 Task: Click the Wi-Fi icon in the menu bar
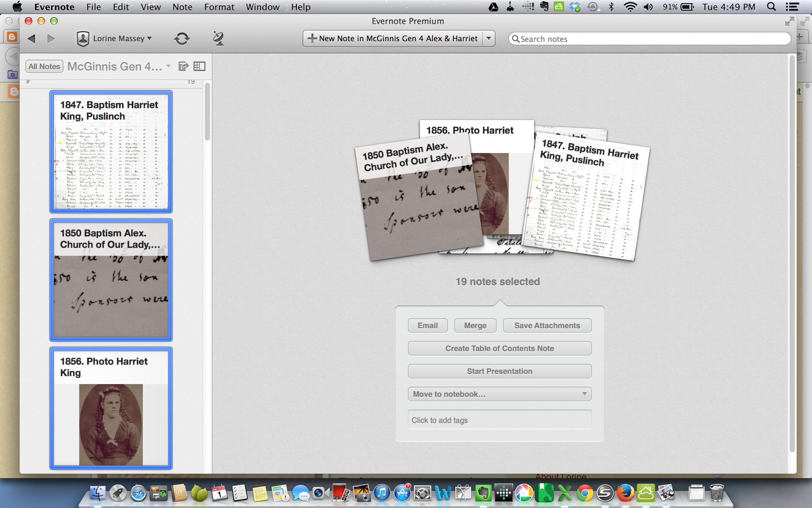coord(630,7)
